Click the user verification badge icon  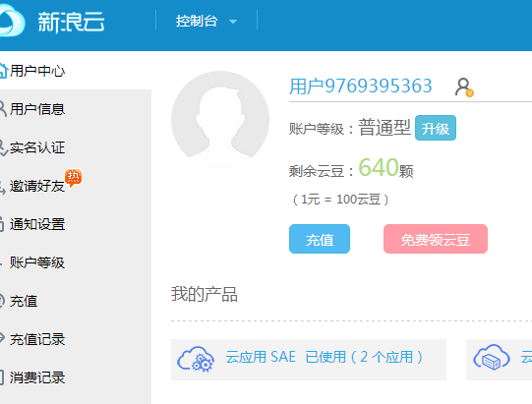pyautogui.click(x=464, y=87)
